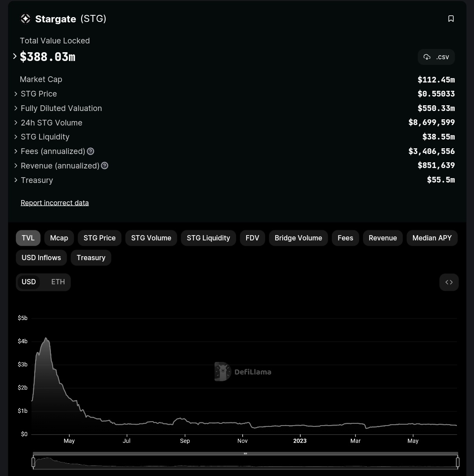Click the $4b y-axis label
This screenshot has width=474, height=476.
coord(22,341)
